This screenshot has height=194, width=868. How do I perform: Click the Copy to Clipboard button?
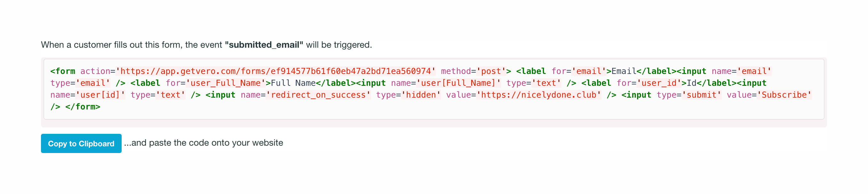tap(81, 143)
